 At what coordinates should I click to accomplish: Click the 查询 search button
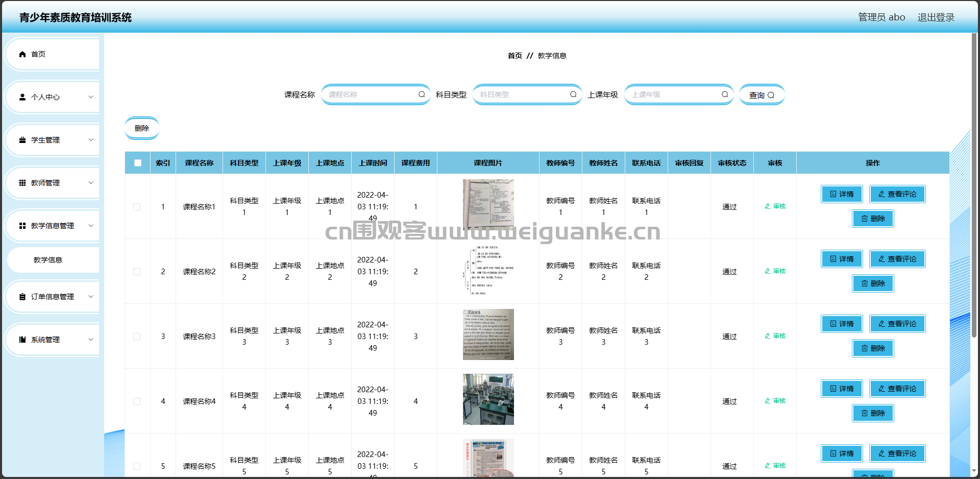pyautogui.click(x=762, y=95)
